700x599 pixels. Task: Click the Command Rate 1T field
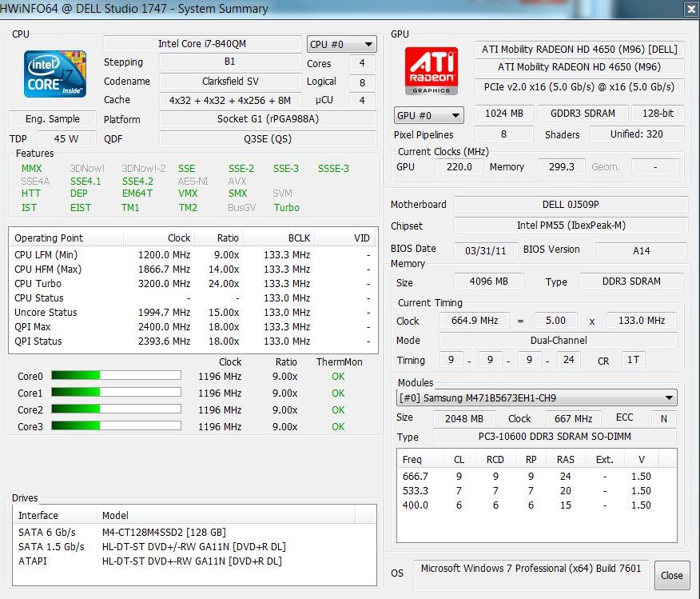click(x=633, y=360)
